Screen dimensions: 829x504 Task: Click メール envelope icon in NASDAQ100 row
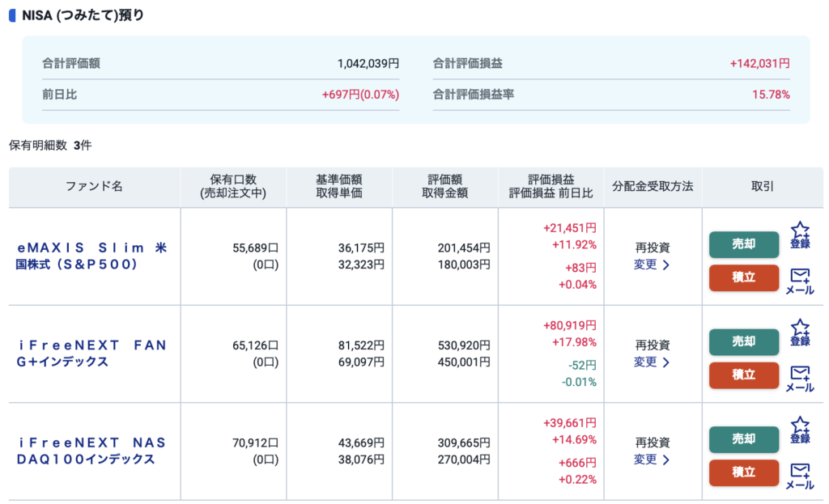pyautogui.click(x=800, y=476)
